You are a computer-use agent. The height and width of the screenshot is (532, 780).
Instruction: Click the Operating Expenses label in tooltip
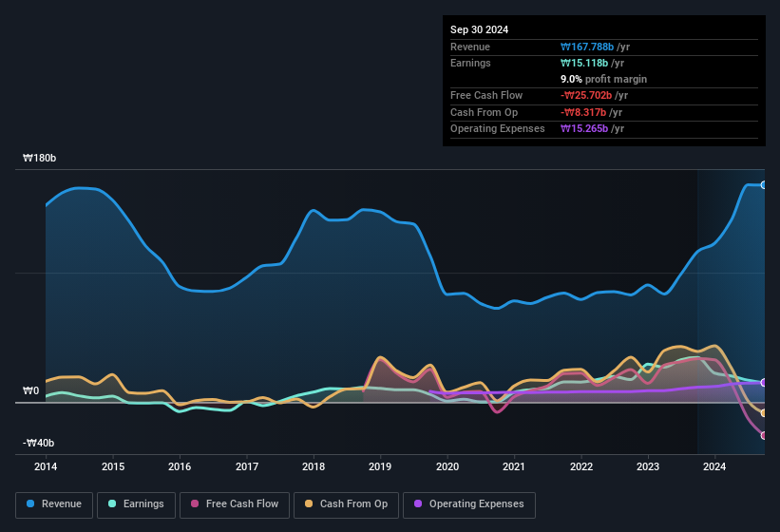click(x=498, y=129)
